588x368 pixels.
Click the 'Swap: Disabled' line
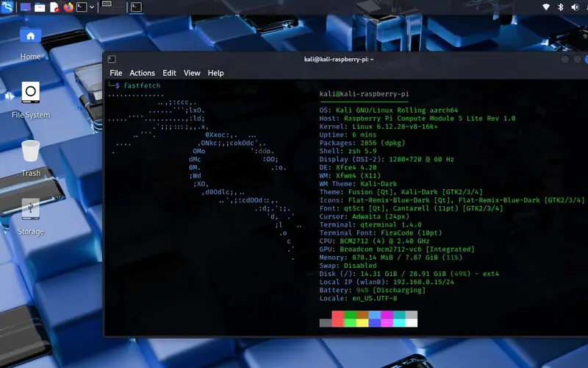coord(348,266)
